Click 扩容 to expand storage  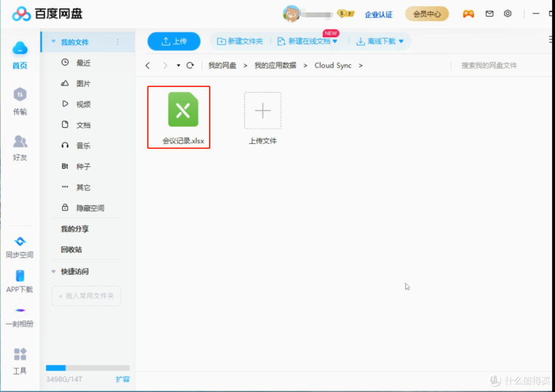pos(122,379)
